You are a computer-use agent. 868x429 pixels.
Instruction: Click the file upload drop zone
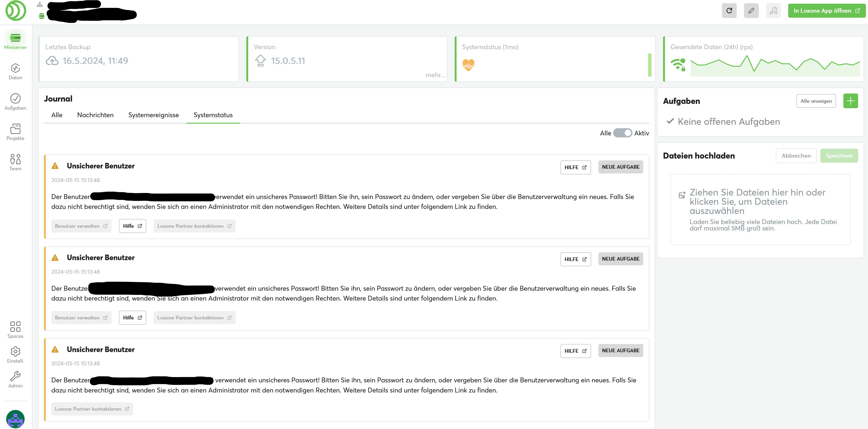point(760,210)
